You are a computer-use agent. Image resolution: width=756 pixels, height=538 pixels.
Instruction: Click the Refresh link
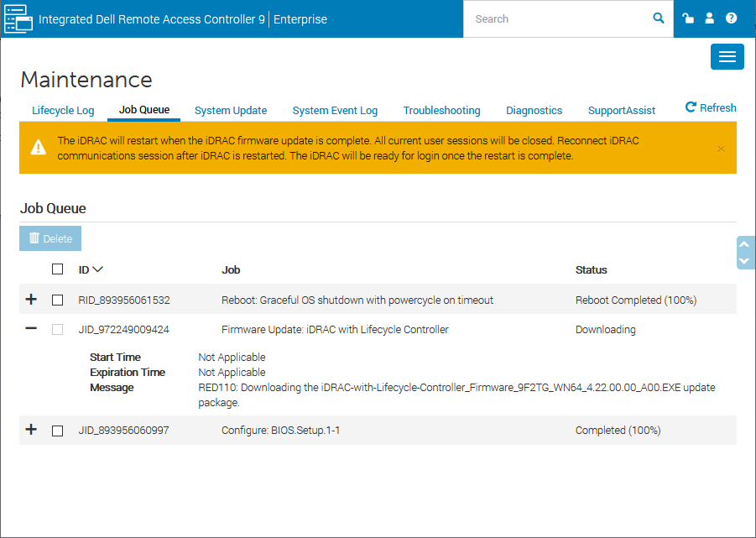point(711,107)
